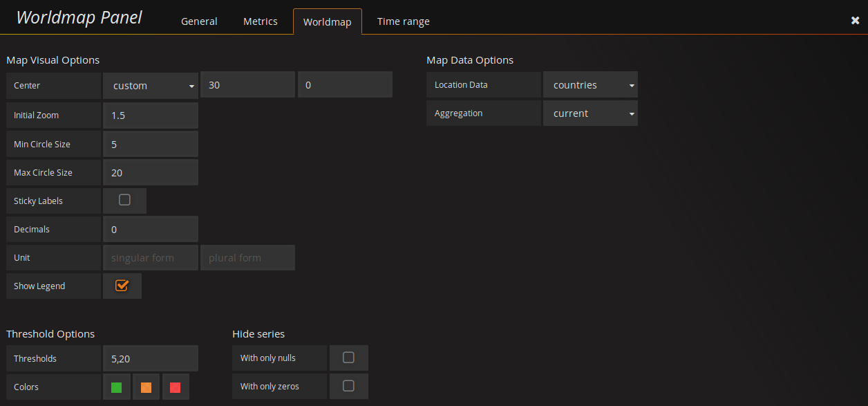This screenshot has height=406, width=868.
Task: Edit the Thresholds value field
Action: [x=150, y=358]
